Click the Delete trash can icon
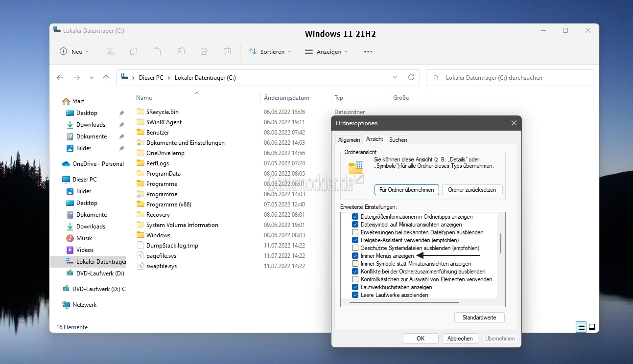Viewport: 633px width, 364px height. [x=228, y=51]
